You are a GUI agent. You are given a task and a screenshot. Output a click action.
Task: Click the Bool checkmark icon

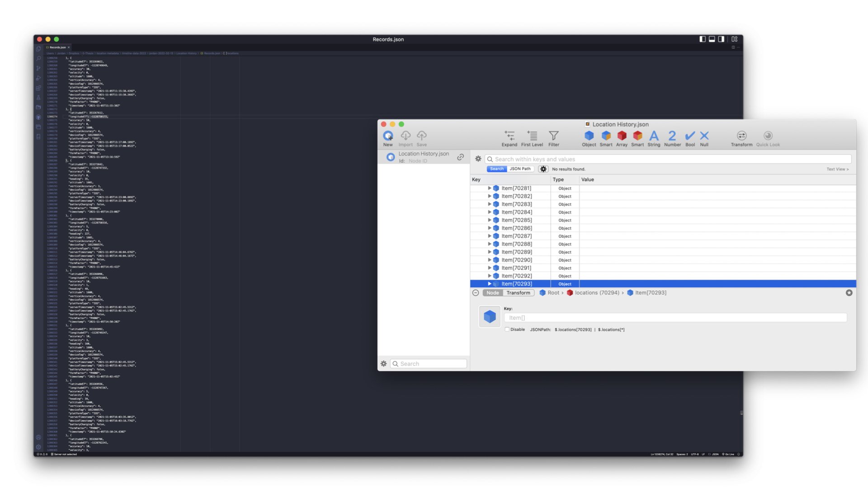(690, 136)
